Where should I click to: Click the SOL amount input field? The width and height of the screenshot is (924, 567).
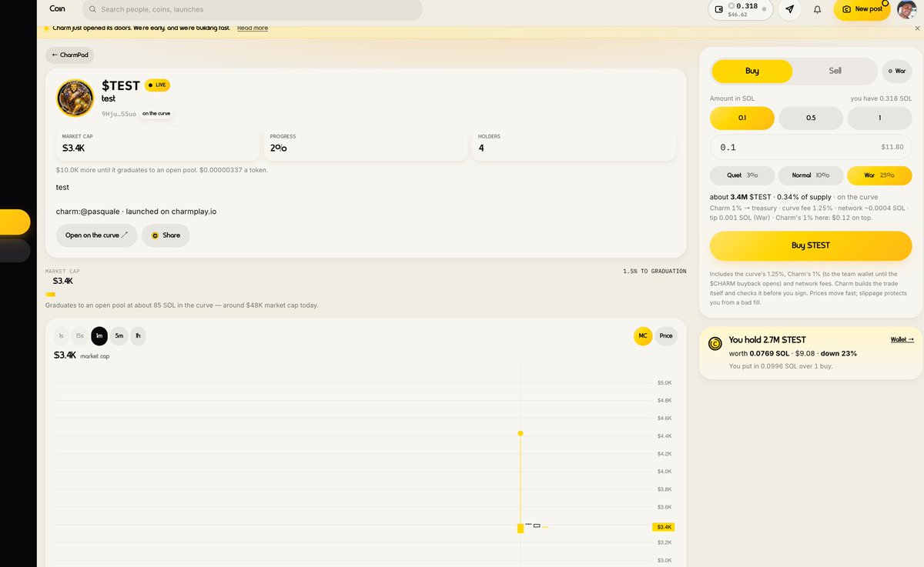(x=811, y=147)
